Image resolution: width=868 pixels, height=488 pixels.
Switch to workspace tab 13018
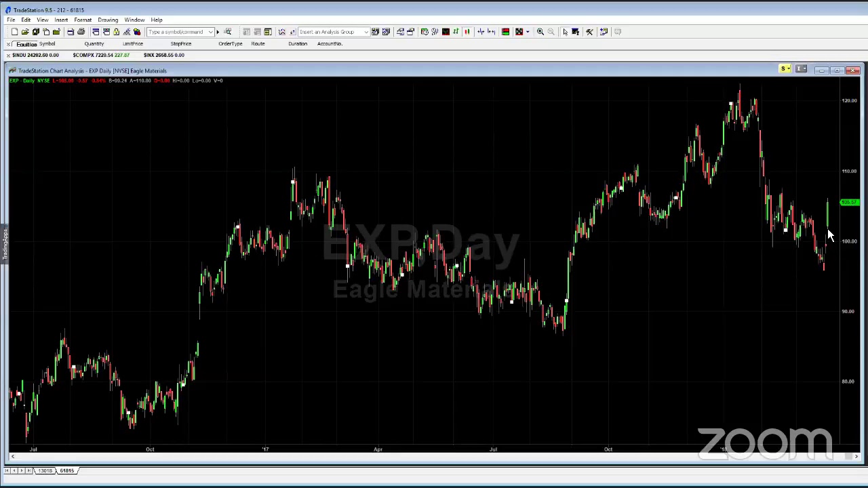coord(45,470)
